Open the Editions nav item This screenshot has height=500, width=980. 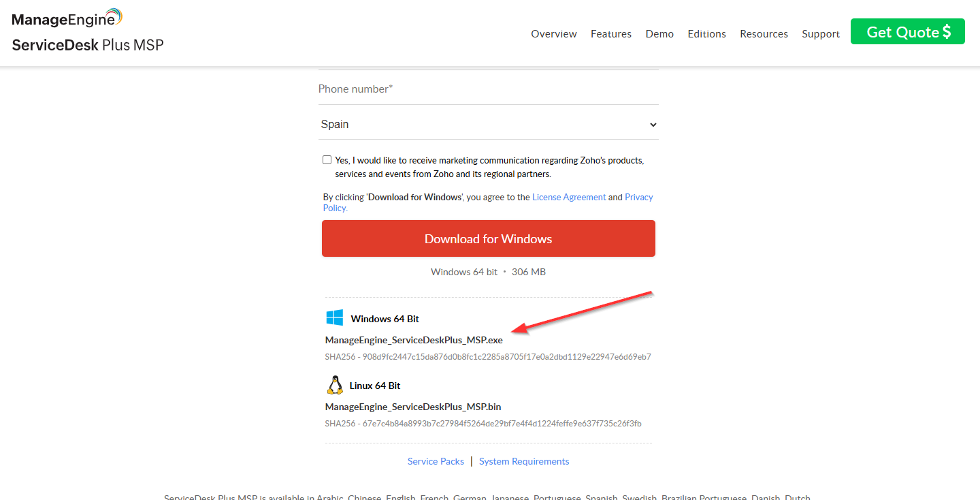(x=706, y=34)
